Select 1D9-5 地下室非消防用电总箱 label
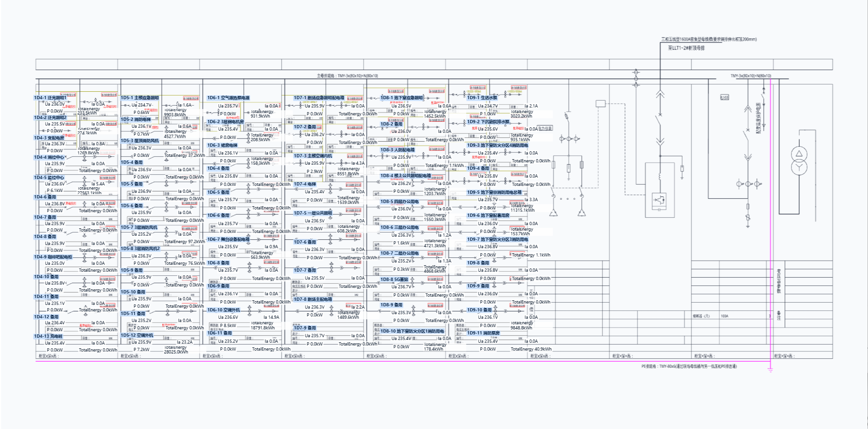This screenshot has width=868, height=429. click(x=494, y=192)
